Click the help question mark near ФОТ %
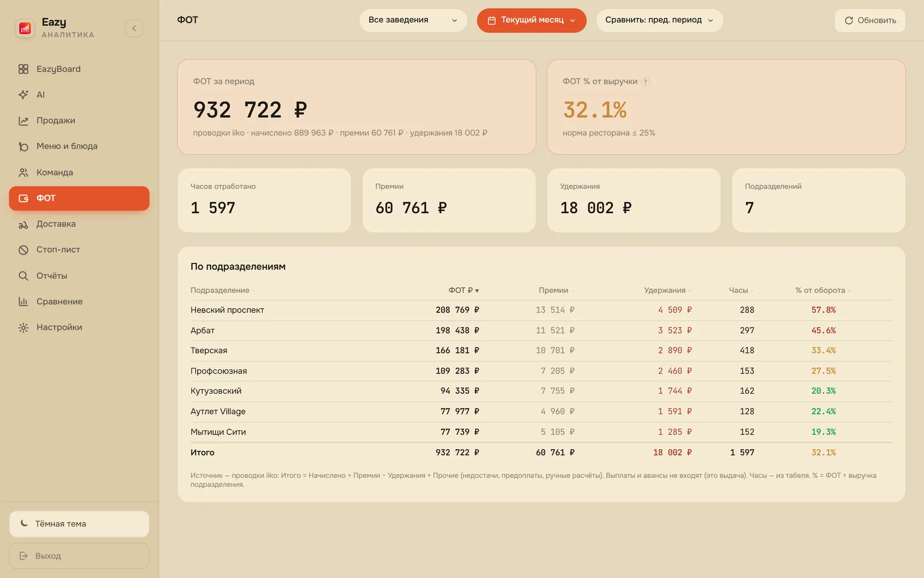Screen dimensions: 924x578 click(x=646, y=82)
